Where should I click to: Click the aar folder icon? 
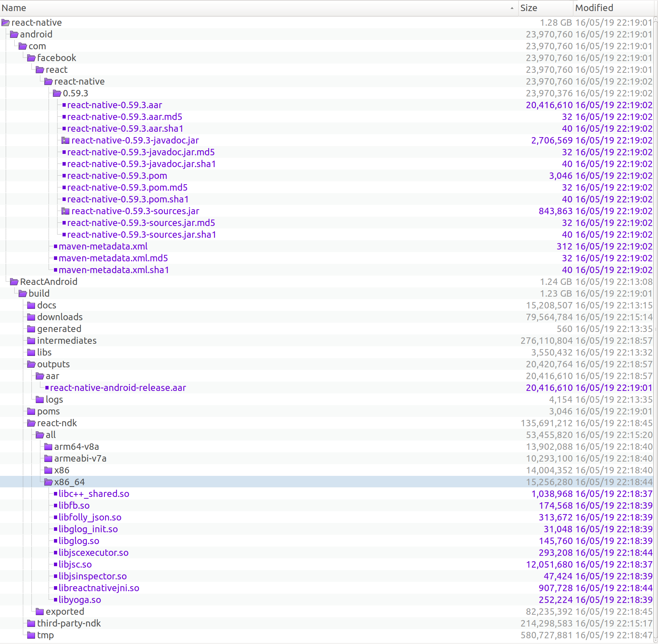tap(40, 376)
